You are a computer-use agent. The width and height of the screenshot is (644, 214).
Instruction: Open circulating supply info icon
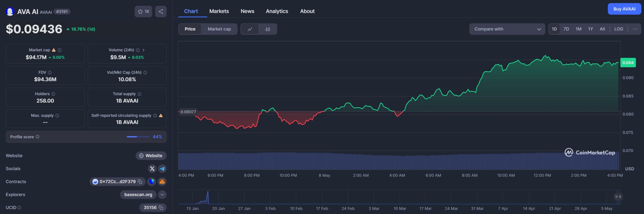pos(155,115)
